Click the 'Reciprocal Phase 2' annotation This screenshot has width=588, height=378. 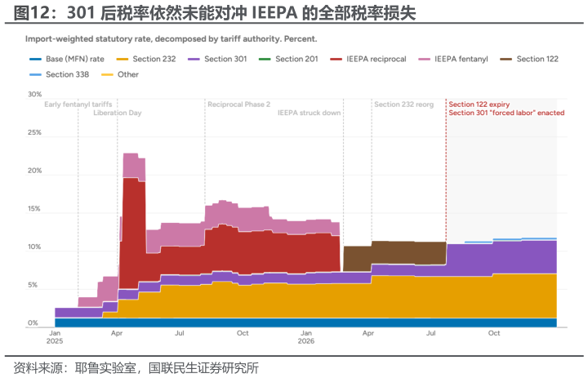click(238, 105)
